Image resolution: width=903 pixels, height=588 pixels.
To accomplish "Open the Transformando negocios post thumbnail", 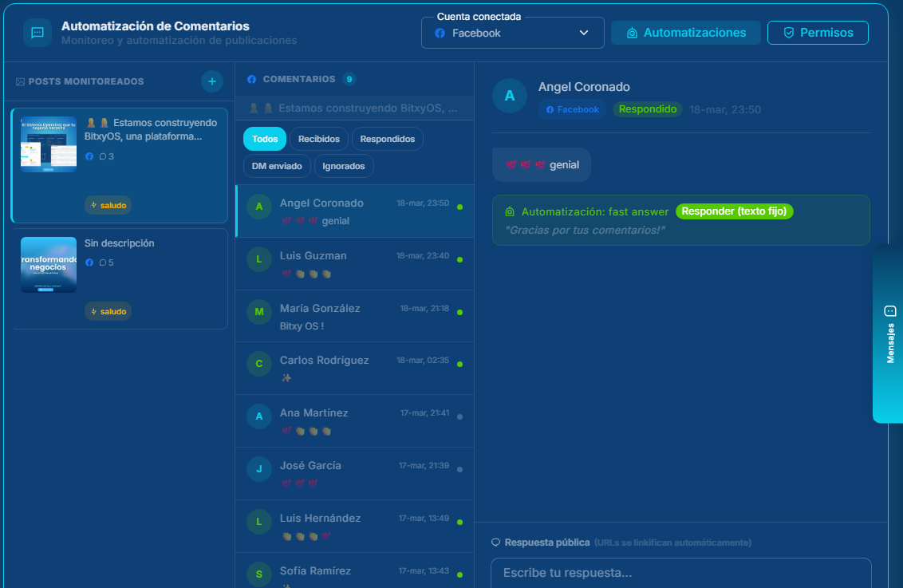I will tap(49, 265).
